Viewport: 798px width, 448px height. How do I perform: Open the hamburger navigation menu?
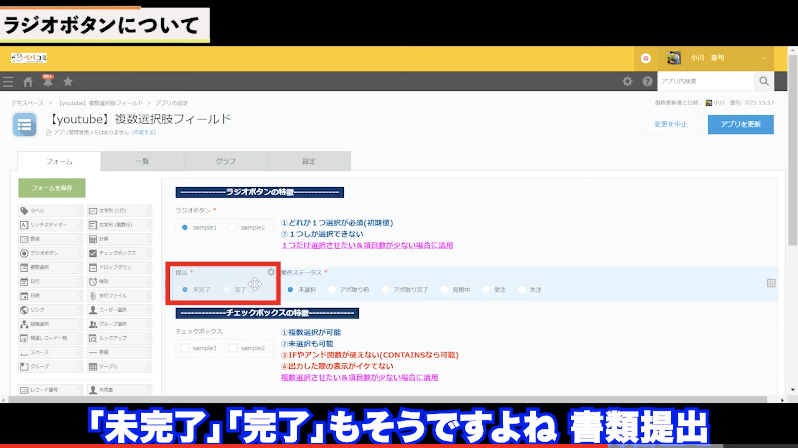point(8,82)
